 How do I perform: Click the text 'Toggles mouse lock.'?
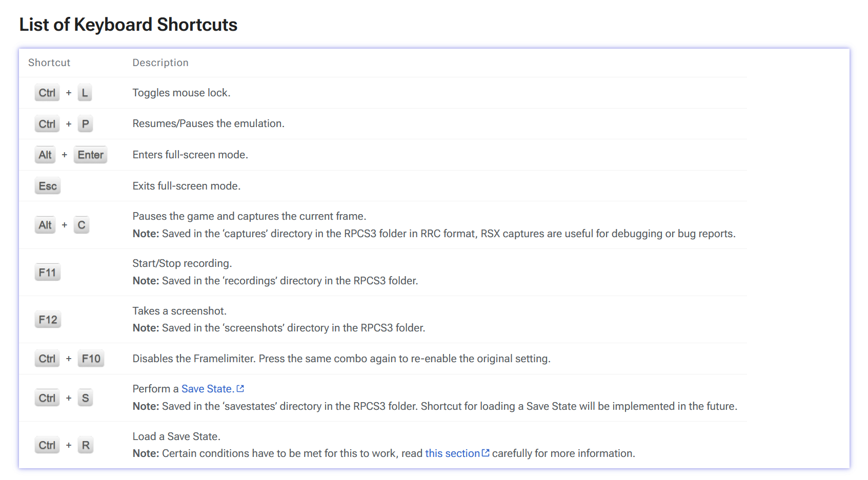[x=181, y=93]
